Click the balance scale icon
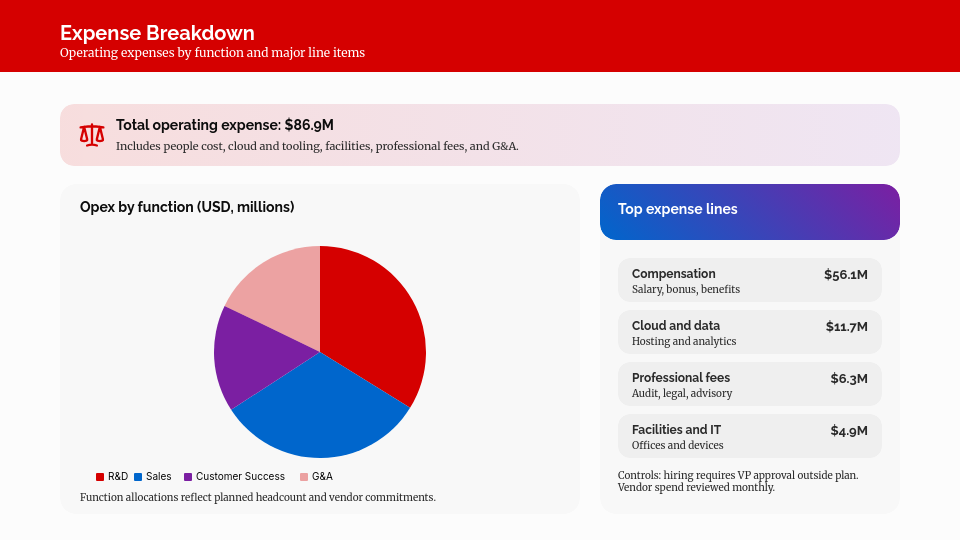This screenshot has height=540, width=960. point(92,135)
